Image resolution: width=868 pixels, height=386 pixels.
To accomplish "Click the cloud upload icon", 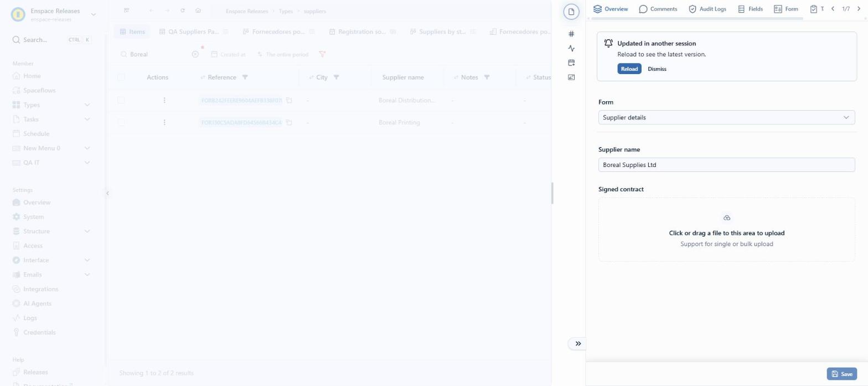I will coord(727,218).
